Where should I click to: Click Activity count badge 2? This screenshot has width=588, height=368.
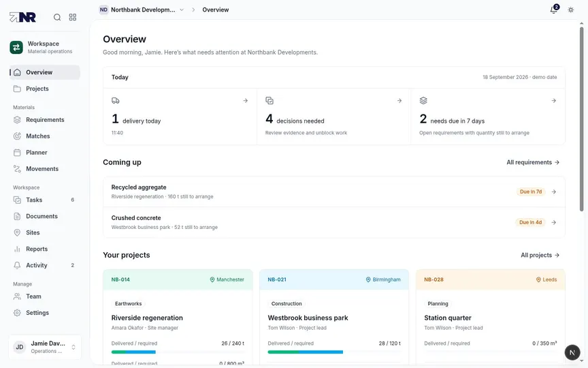73,265
